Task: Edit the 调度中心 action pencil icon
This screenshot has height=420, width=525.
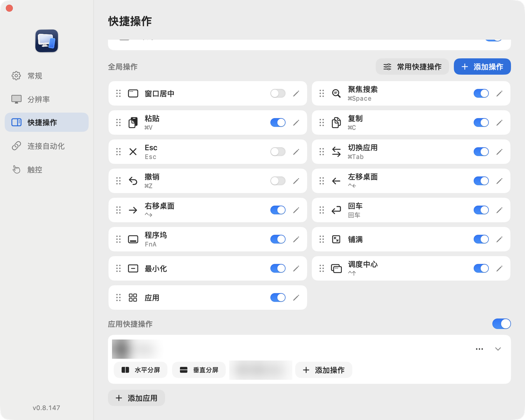Action: tap(499, 268)
